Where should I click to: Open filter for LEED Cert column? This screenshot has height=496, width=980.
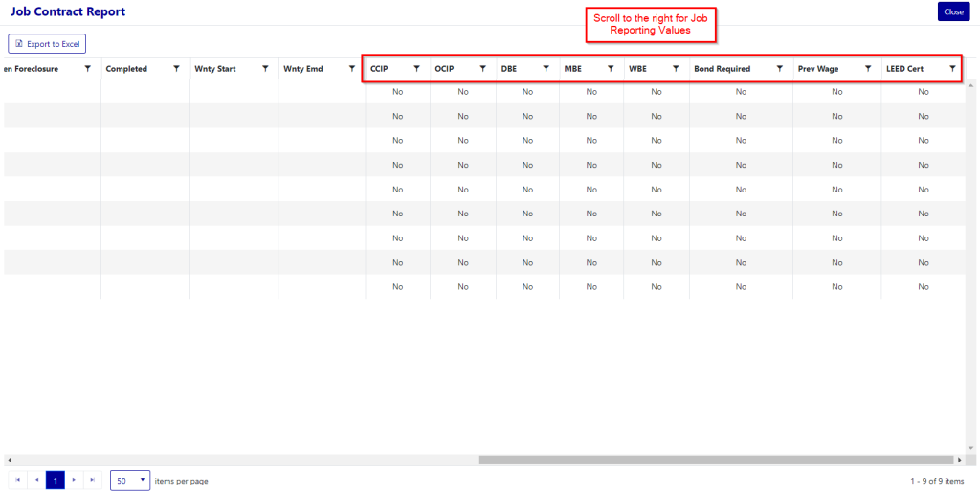952,69
